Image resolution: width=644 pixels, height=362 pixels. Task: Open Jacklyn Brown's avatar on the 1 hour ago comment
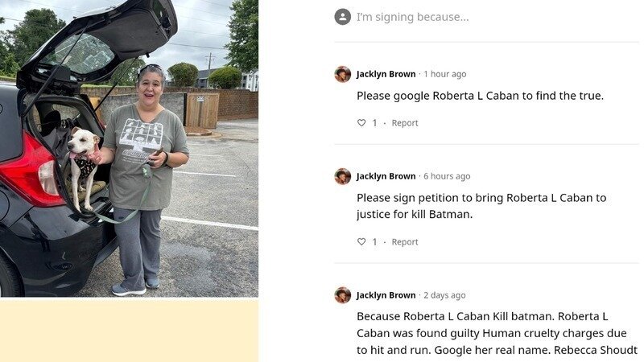343,74
